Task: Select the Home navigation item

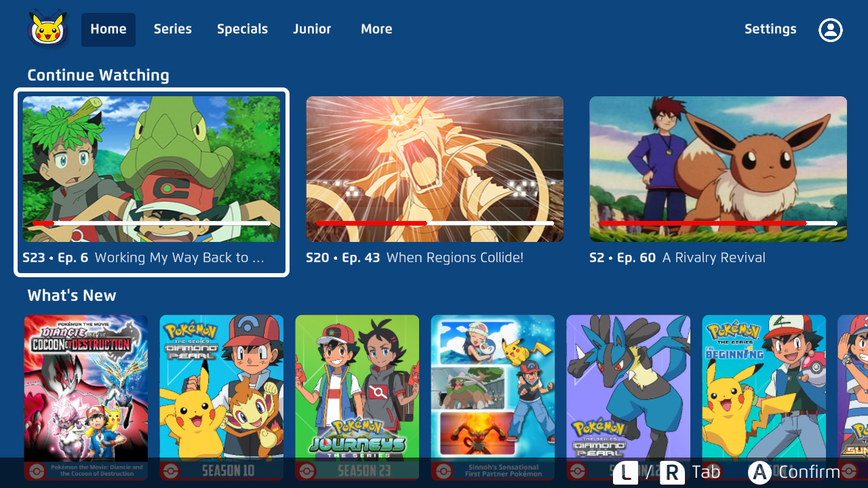Action: click(x=108, y=29)
